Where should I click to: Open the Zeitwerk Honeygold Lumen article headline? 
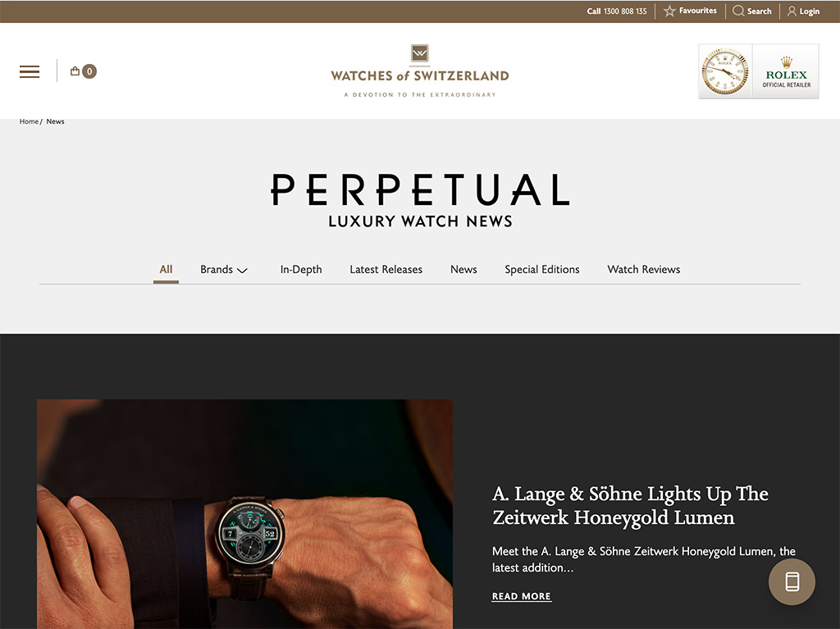(630, 506)
